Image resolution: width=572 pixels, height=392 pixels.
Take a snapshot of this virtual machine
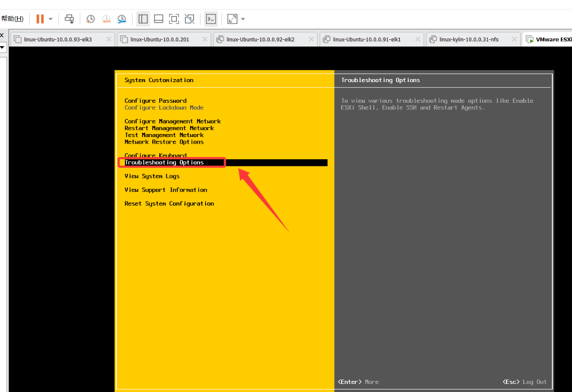click(x=90, y=19)
